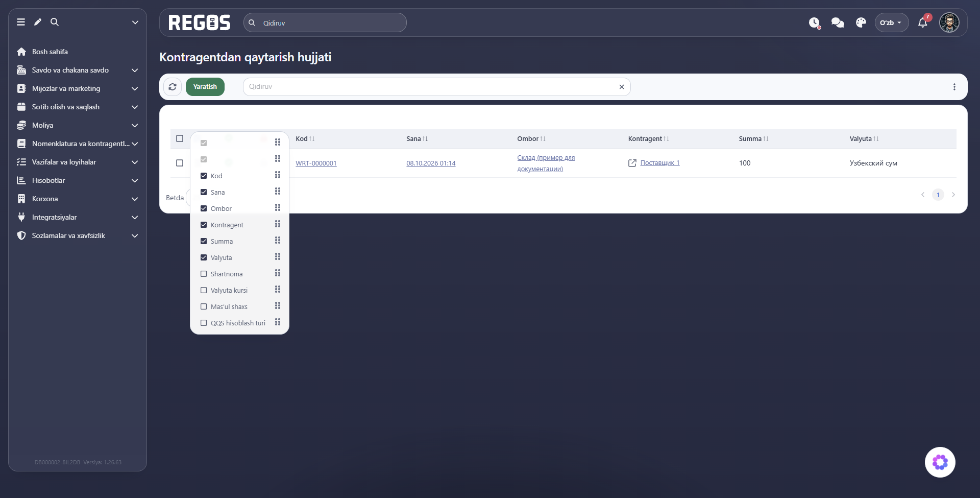Open document WRT-0000001 link
The height and width of the screenshot is (498, 980).
pyautogui.click(x=316, y=163)
